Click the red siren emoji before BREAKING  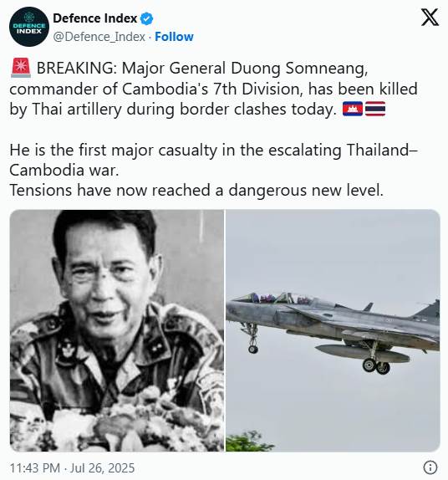[x=21, y=68]
